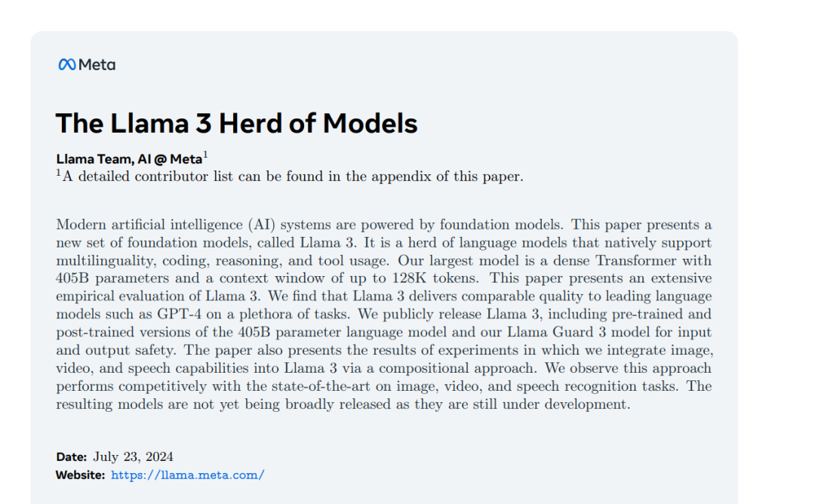The image size is (815, 504).
Task: Click the title 'The Llama 3 Herd of Models'
Action: point(236,123)
